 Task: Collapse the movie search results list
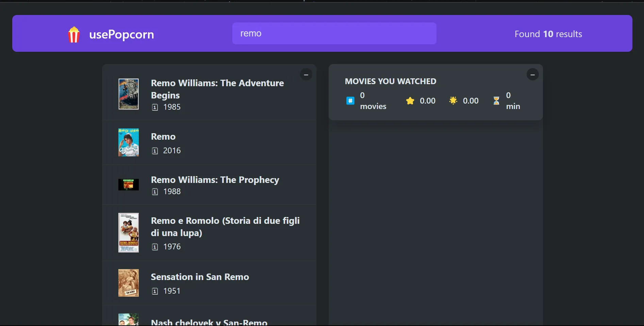point(306,75)
